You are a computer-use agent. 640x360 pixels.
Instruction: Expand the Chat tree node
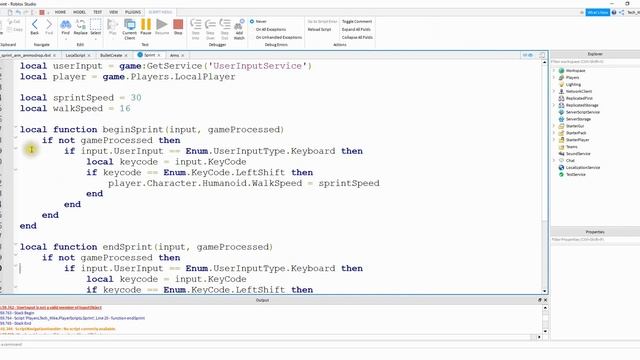pyautogui.click(x=554, y=161)
